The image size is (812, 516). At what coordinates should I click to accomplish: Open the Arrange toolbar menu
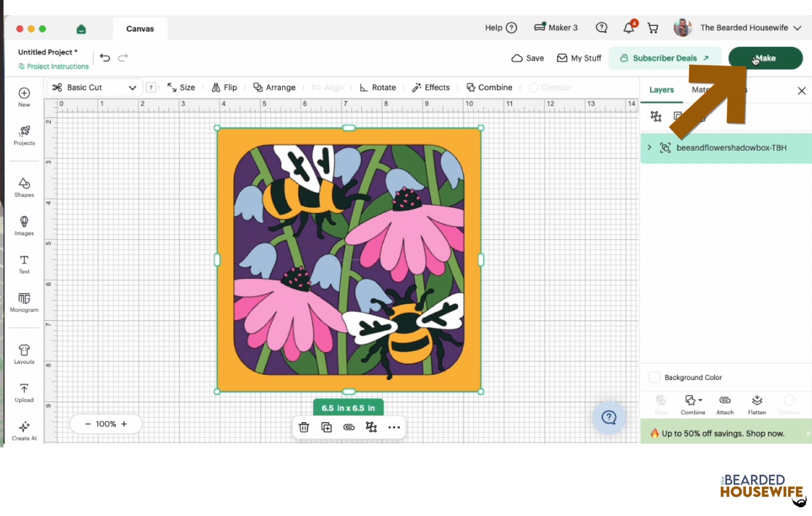point(275,87)
